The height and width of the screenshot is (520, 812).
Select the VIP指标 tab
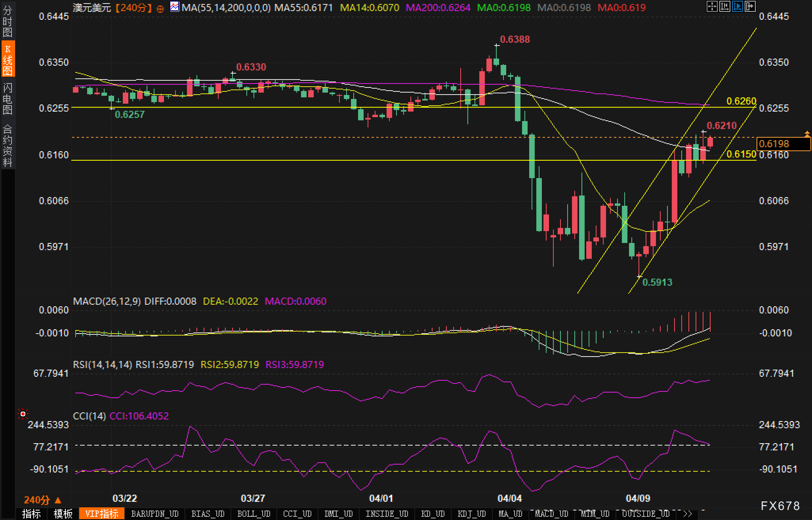102,514
